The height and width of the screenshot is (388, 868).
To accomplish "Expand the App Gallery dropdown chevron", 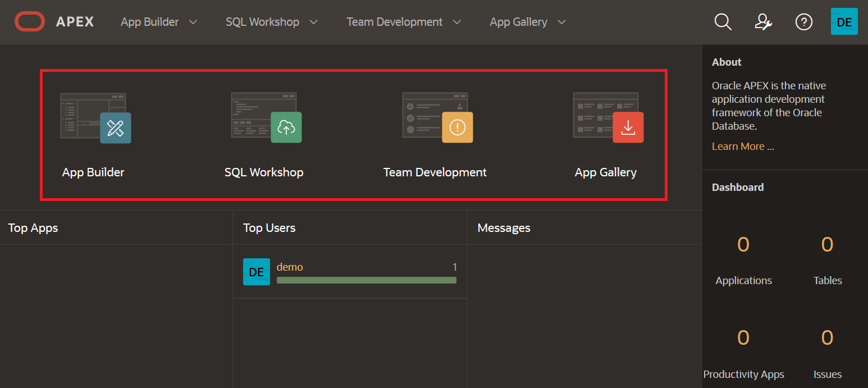I will point(561,22).
